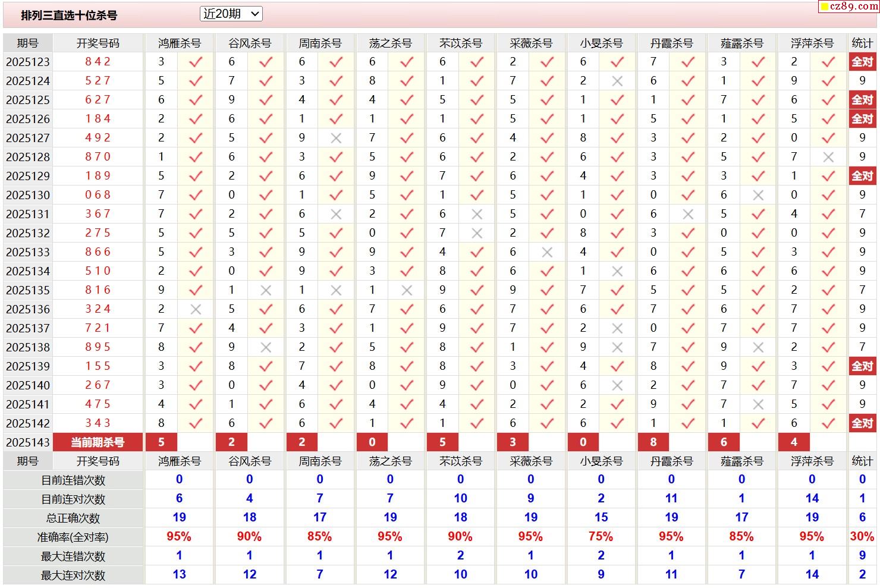Click 鸿雁 check mark in row 2025123

point(196,62)
